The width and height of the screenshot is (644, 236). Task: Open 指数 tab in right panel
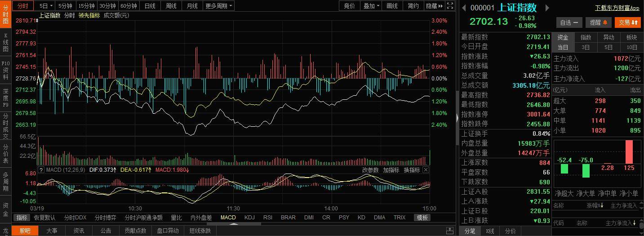point(586,37)
